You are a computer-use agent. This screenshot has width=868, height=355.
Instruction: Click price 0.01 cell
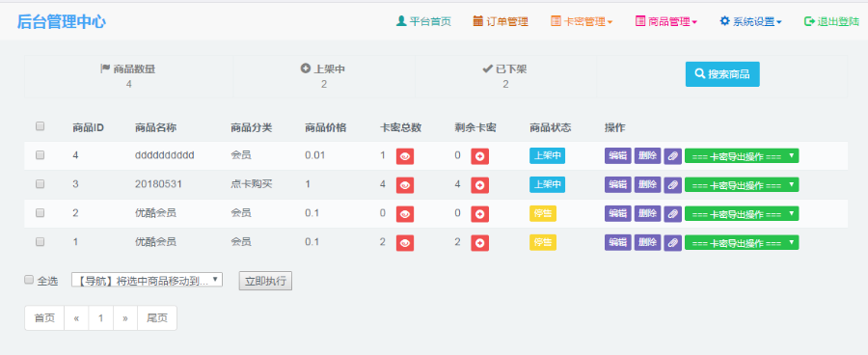315,155
